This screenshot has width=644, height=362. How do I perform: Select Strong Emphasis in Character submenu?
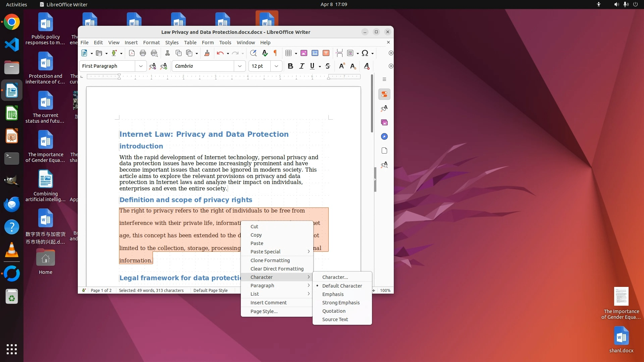(x=341, y=302)
